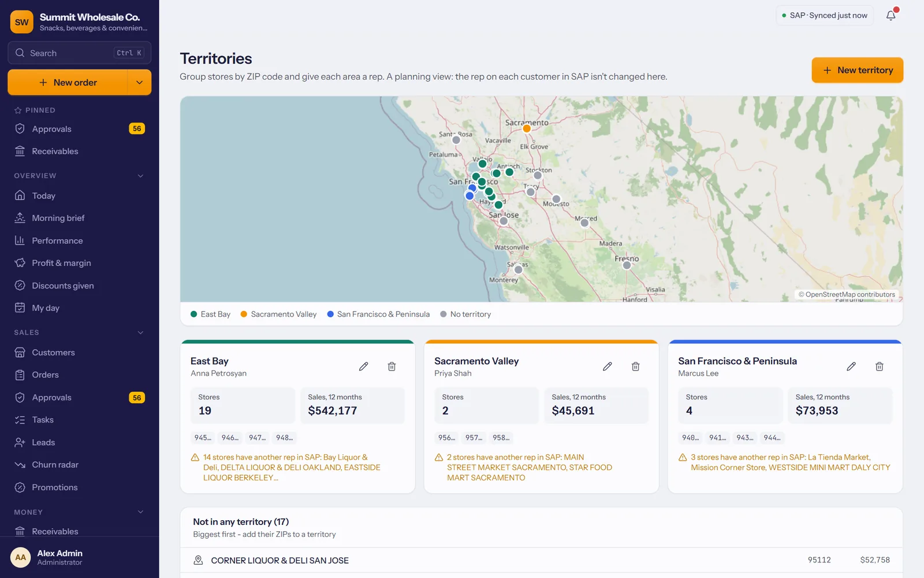Click San Francisco SAP rep warning
924x578 pixels.
point(784,462)
